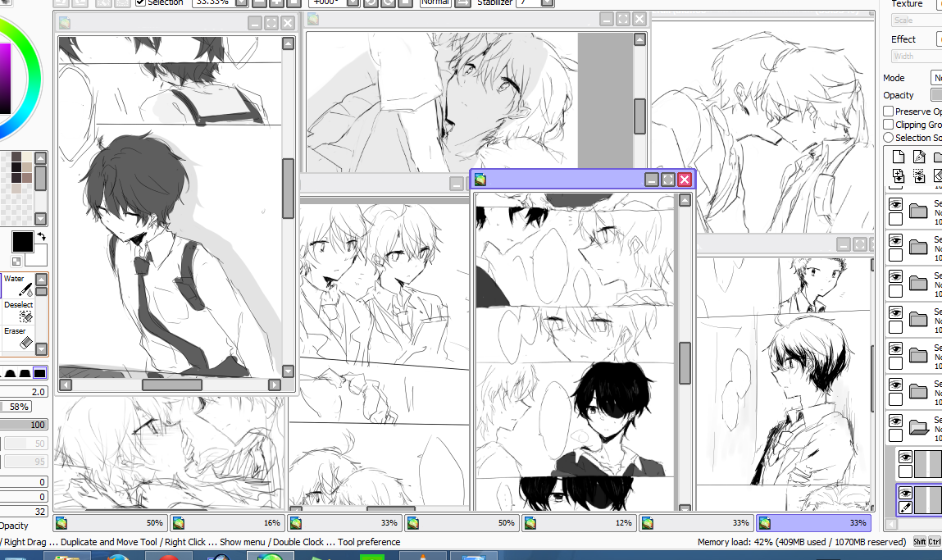This screenshot has height=560, width=942.
Task: Click the field showing value 32
Action: point(24,512)
